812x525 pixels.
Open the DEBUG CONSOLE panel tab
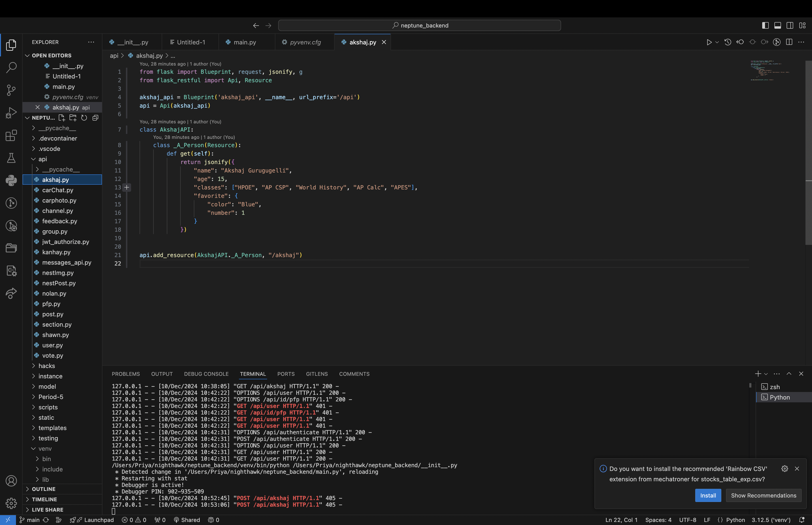tap(206, 374)
